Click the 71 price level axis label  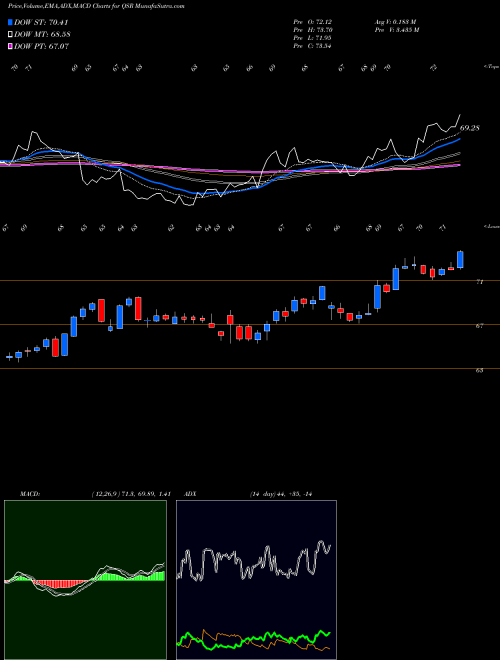coord(479,282)
